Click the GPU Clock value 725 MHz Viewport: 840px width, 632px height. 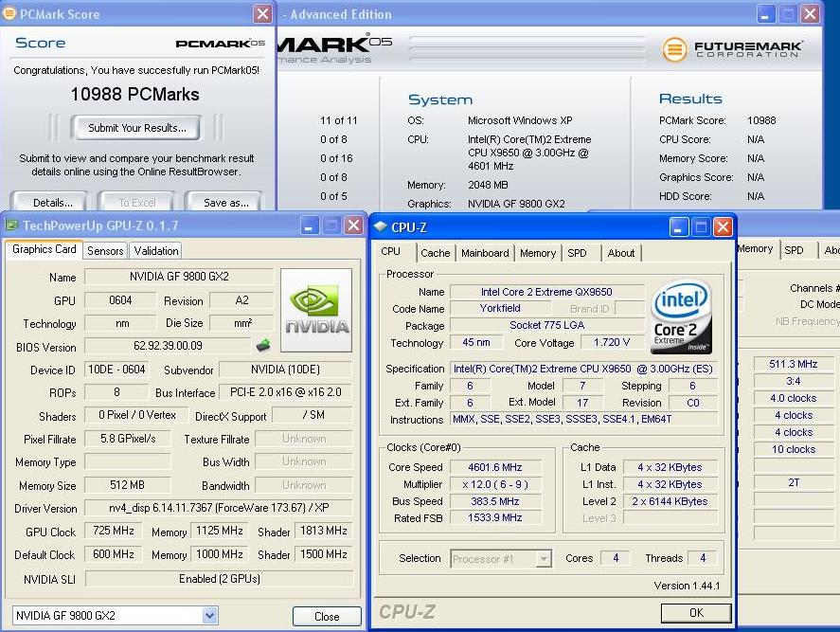tap(113, 531)
